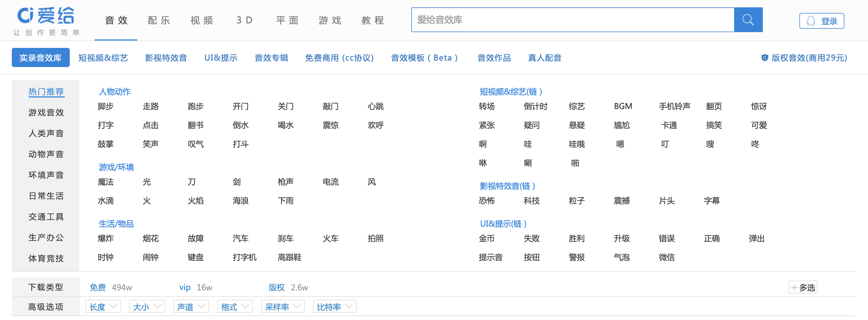Select 体育竞技 sidebar category
Viewport: 868px width, 320px height.
(x=46, y=258)
